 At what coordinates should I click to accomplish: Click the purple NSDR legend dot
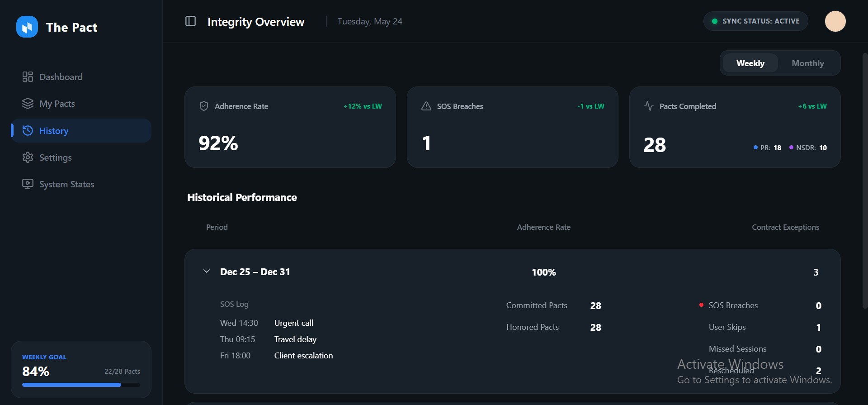tap(791, 148)
